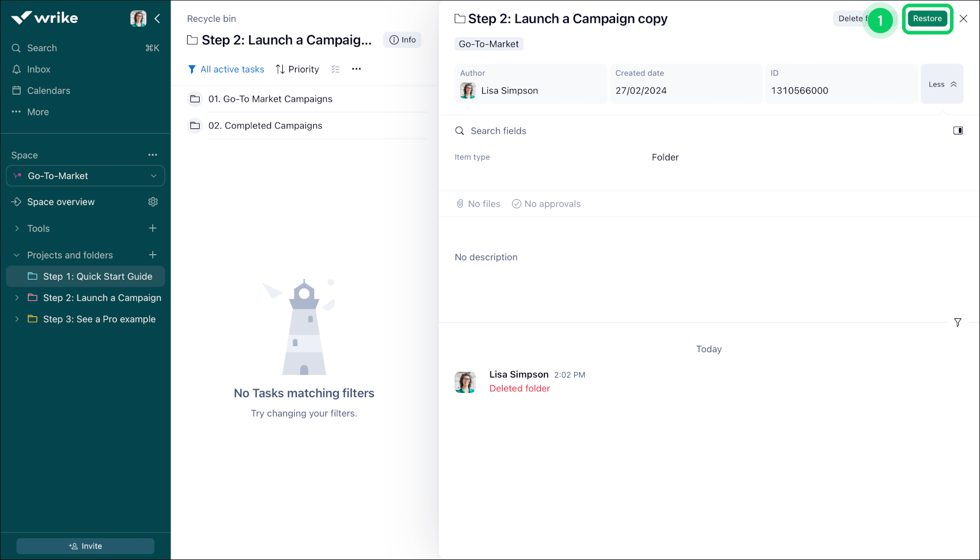This screenshot has height=560, width=980.
Task: Toggle the fields side panel icon
Action: click(x=958, y=131)
